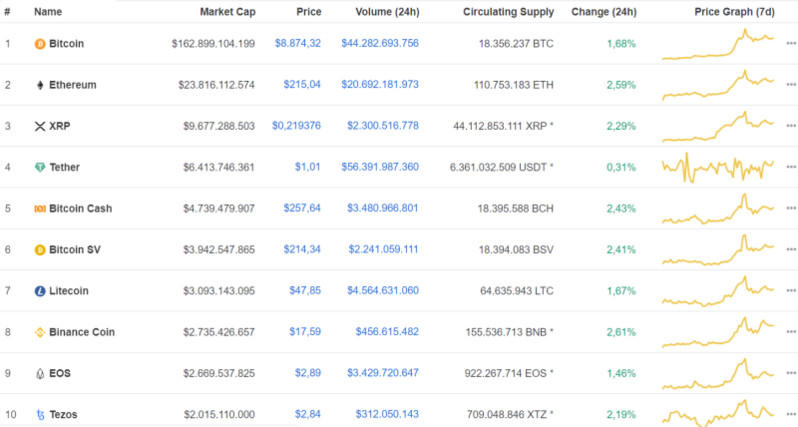
Task: Click the Ethereum logo icon
Action: (x=40, y=85)
